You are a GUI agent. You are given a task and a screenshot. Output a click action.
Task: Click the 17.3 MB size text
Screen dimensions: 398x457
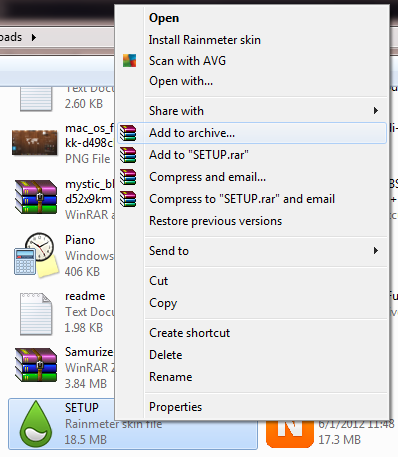click(x=340, y=440)
